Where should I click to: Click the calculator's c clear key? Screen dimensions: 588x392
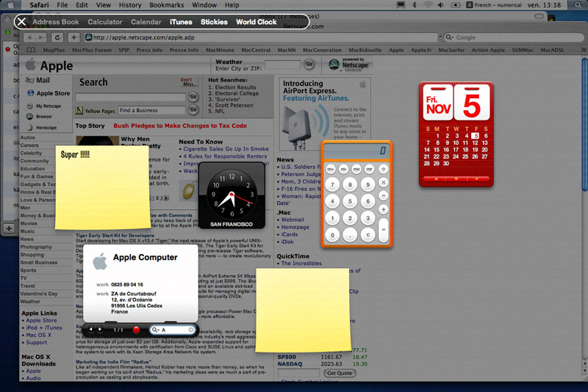368,235
